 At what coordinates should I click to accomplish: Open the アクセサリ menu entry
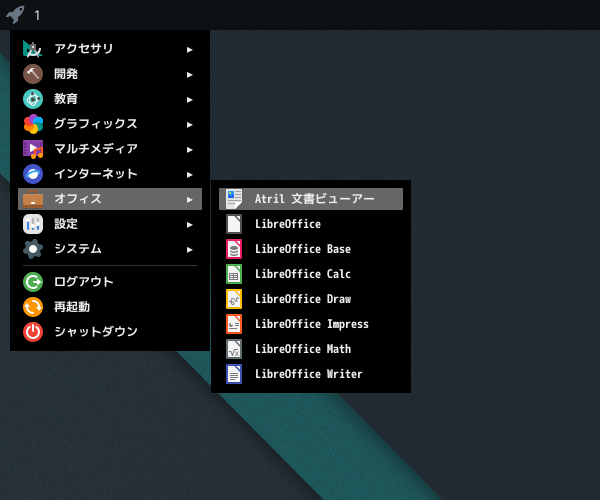click(110, 49)
